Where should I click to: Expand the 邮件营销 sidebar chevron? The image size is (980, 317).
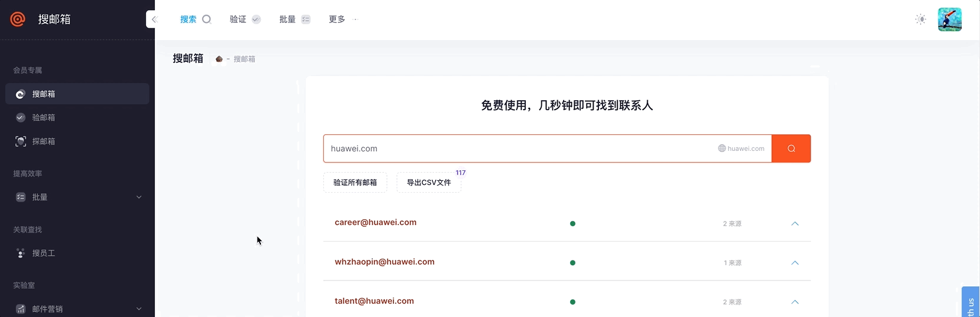click(x=139, y=309)
